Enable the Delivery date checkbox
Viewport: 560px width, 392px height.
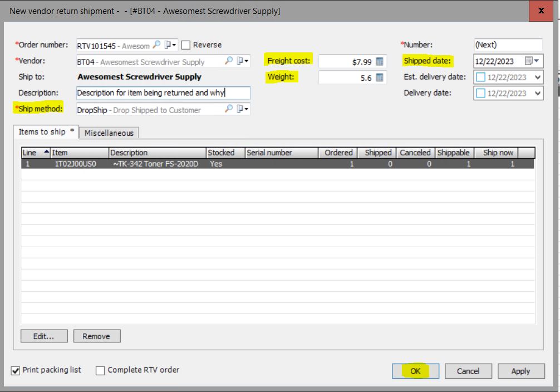(x=481, y=93)
